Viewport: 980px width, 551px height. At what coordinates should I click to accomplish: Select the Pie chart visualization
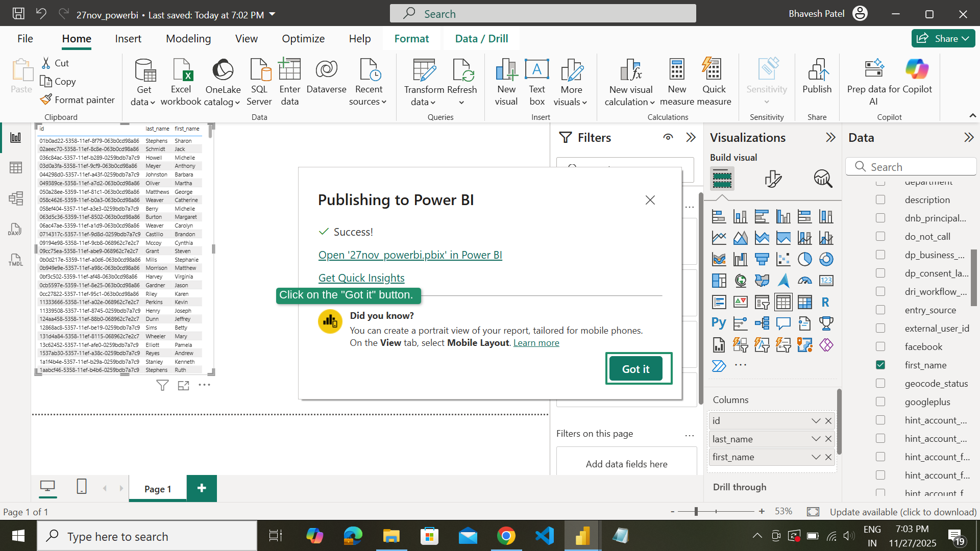pos(805,259)
